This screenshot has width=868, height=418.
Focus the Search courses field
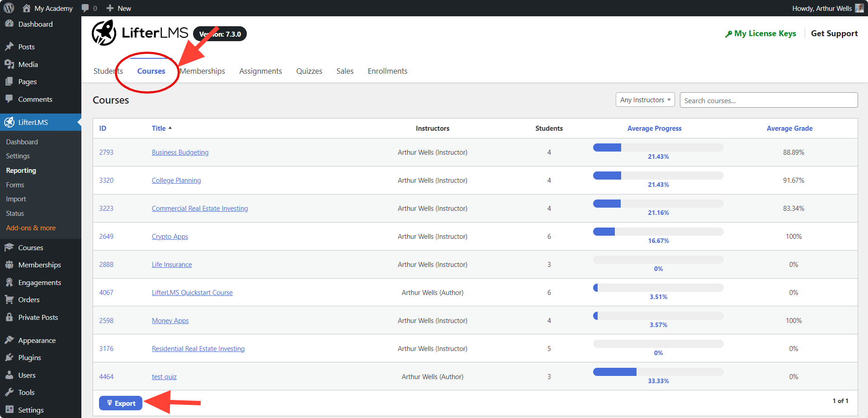769,100
